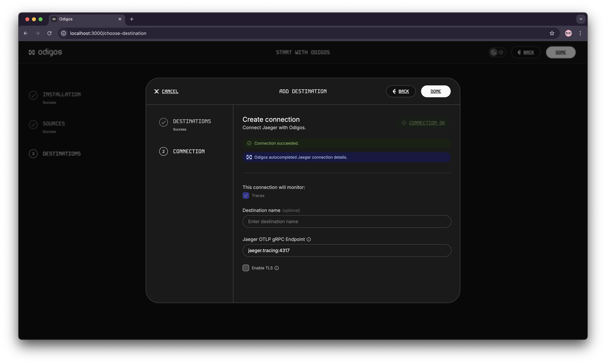This screenshot has height=364, width=606.
Task: Click the Cancel X icon in modal
Action: pos(156,91)
